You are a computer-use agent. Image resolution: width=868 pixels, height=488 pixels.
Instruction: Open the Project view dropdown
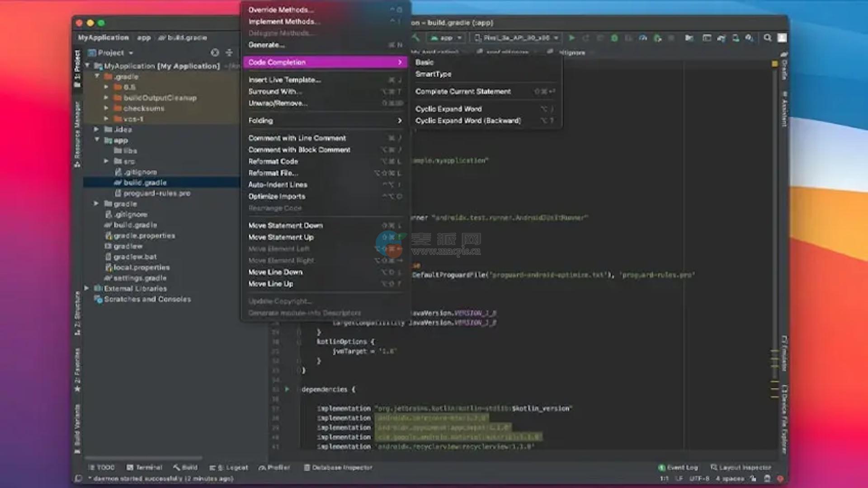[111, 53]
